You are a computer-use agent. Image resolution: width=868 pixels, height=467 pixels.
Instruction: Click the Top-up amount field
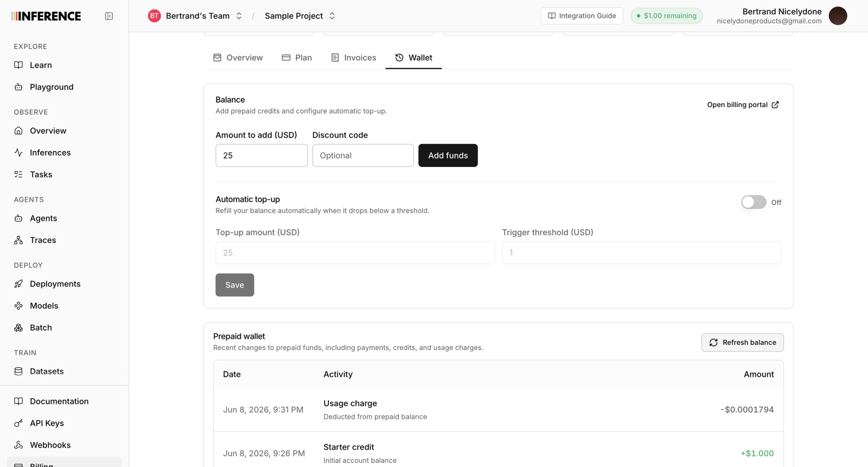tap(355, 252)
